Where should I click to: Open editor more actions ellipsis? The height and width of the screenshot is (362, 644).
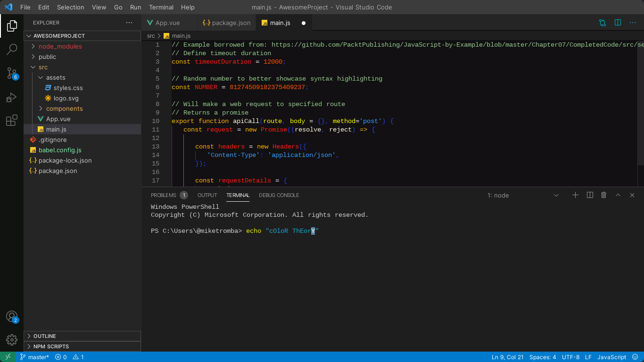[633, 23]
